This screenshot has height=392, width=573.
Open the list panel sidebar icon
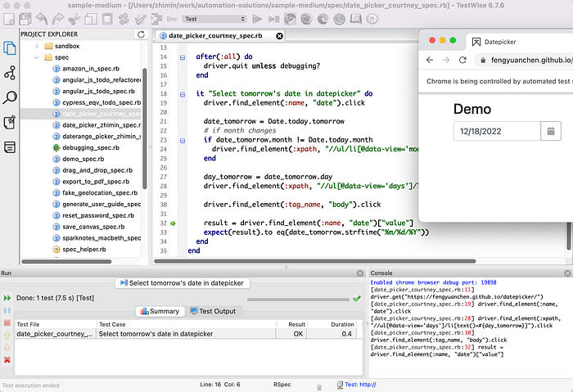10,147
